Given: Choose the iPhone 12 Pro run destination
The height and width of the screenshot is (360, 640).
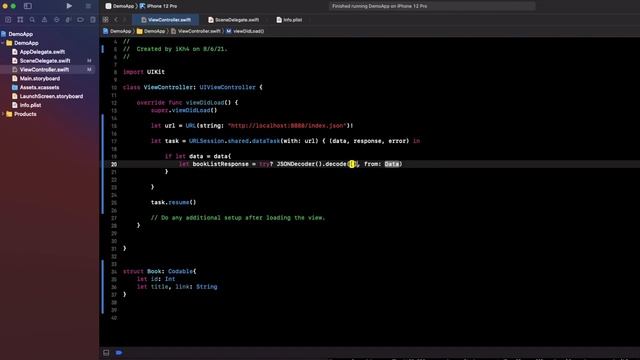Looking at the screenshot, I should (158, 6).
